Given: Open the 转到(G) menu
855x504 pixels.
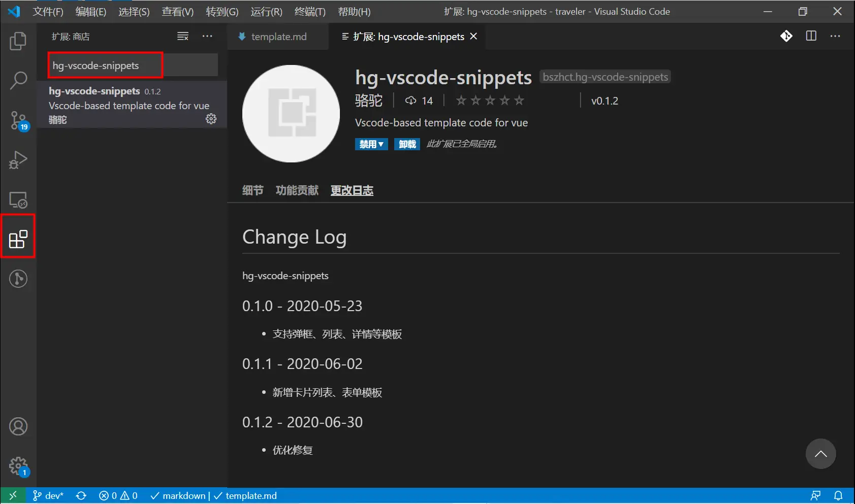Looking at the screenshot, I should tap(222, 12).
